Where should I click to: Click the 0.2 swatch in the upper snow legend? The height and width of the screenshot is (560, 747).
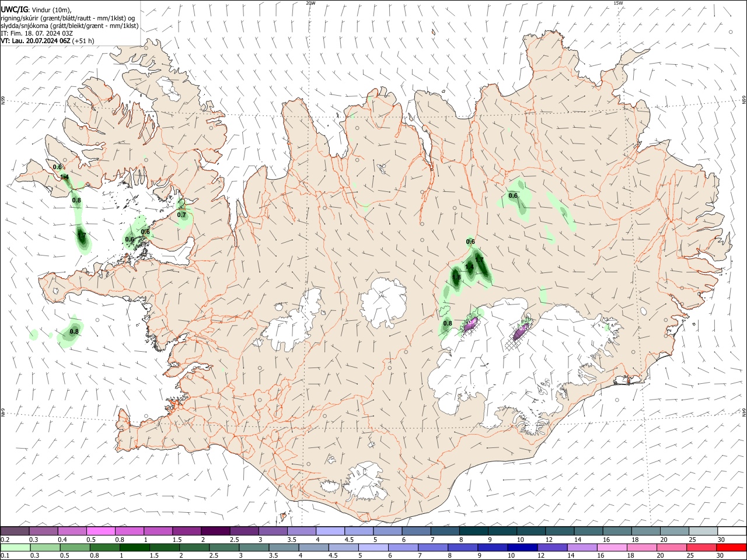[x=15, y=531]
